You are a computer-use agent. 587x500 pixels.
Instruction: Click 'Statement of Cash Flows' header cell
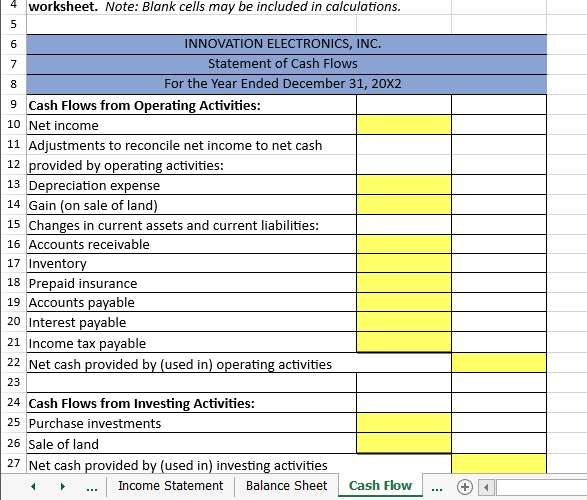(287, 64)
